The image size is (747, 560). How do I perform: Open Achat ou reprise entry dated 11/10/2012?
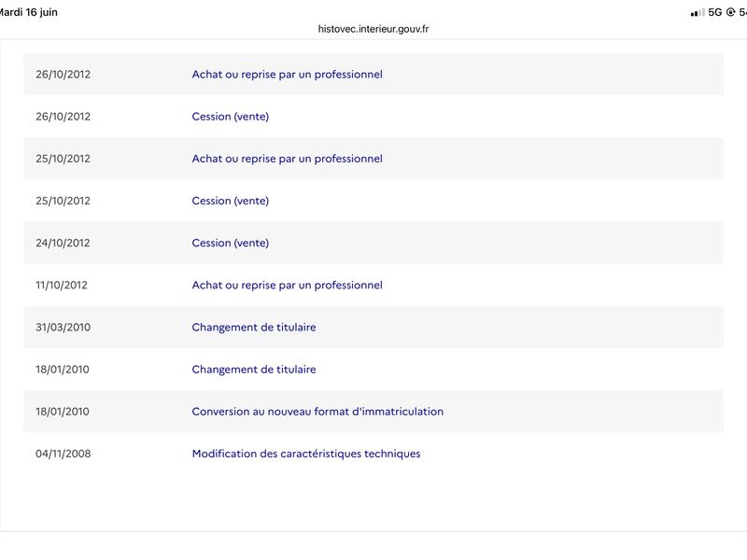pos(287,286)
